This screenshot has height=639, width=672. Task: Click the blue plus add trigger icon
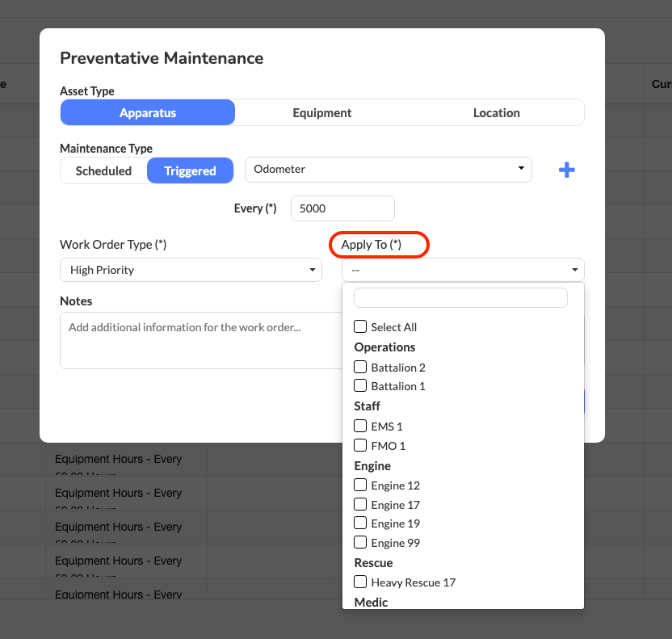tap(567, 170)
